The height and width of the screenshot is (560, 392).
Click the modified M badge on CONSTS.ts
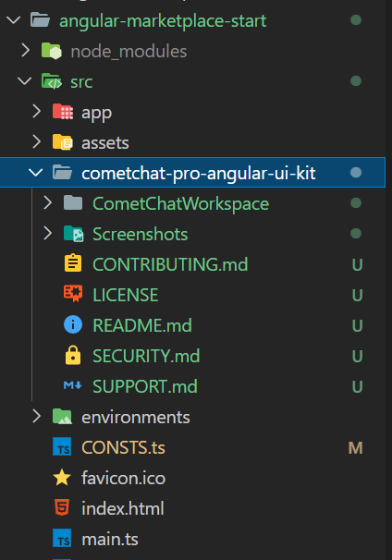(356, 448)
